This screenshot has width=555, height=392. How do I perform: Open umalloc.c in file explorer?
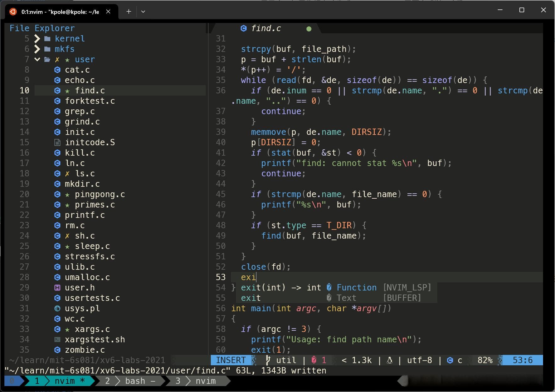coord(87,278)
